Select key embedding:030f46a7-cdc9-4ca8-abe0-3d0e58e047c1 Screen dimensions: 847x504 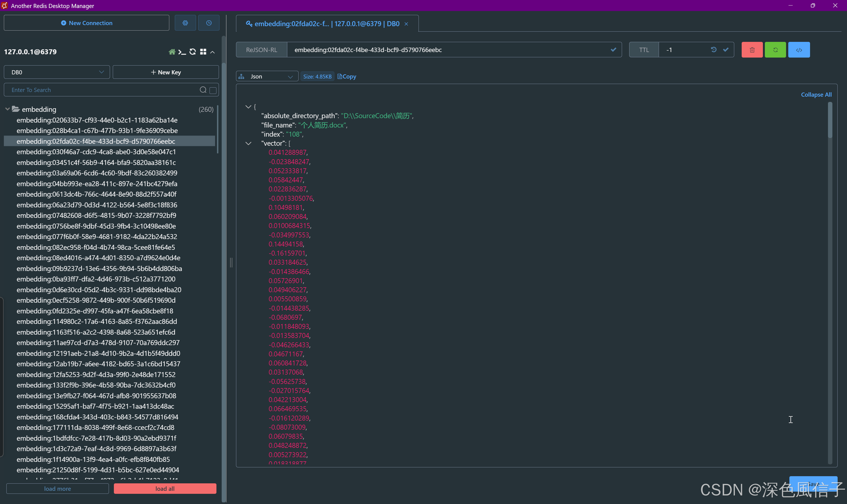point(96,152)
